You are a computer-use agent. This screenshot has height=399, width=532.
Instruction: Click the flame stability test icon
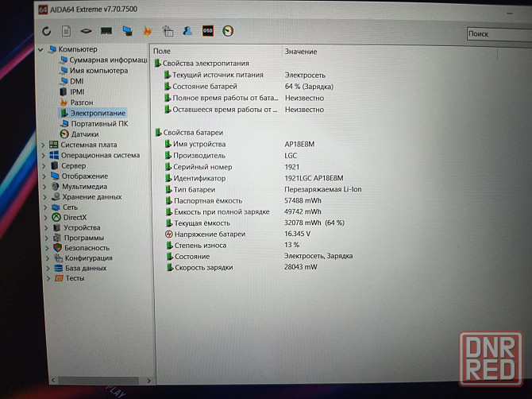tap(148, 31)
